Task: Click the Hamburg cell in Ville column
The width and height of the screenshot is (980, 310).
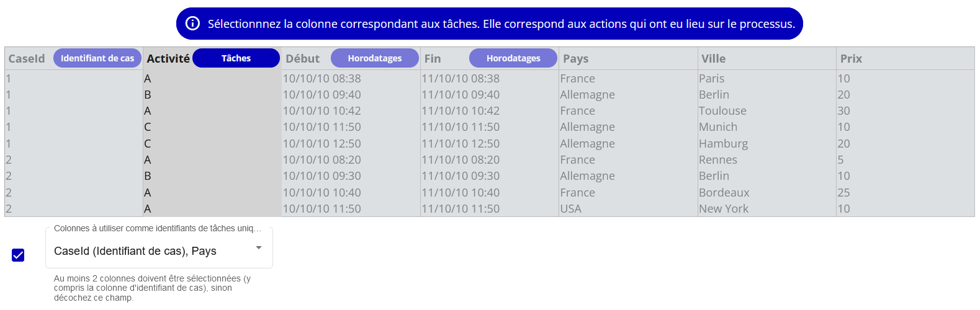Action: click(723, 144)
